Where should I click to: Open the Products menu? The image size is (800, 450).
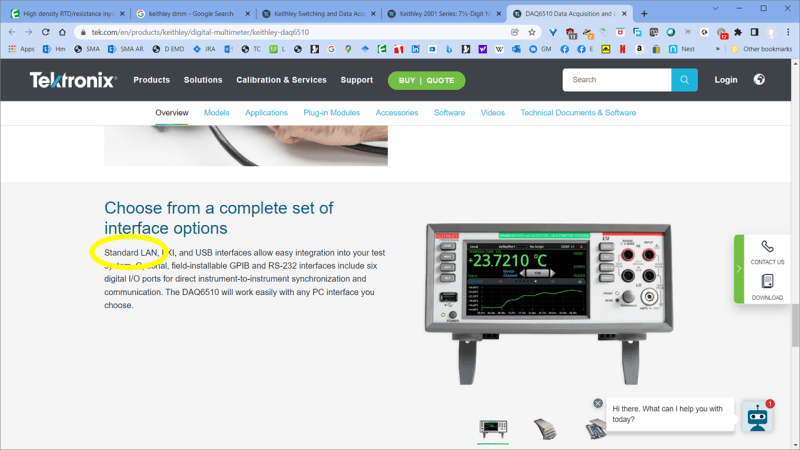(152, 80)
